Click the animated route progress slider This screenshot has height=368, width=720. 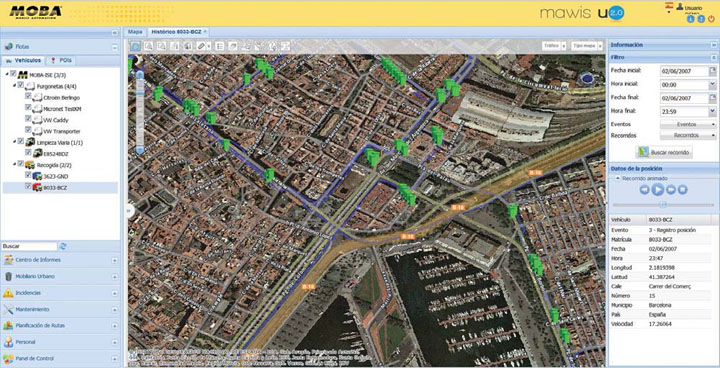coord(663,204)
